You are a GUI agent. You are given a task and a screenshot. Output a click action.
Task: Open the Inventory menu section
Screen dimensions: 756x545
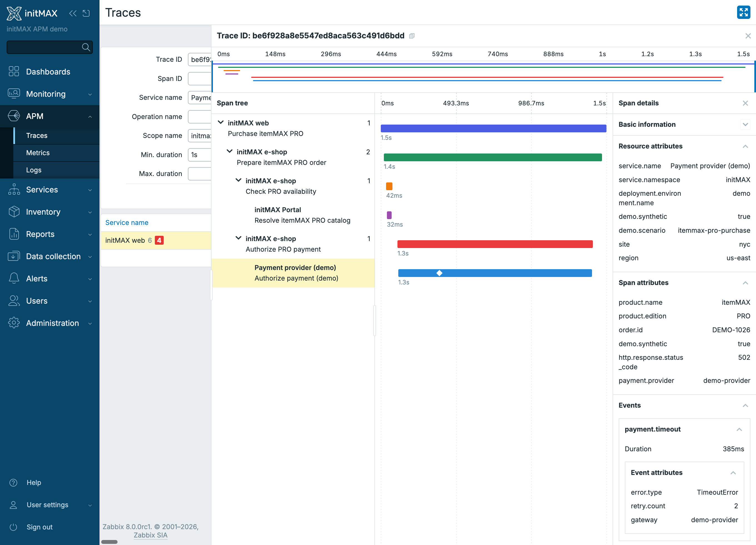(x=50, y=212)
